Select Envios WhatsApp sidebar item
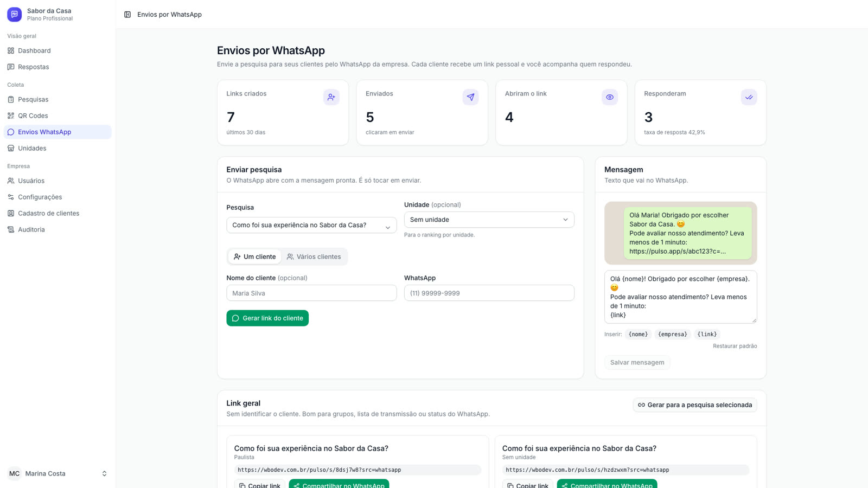 pos(58,132)
